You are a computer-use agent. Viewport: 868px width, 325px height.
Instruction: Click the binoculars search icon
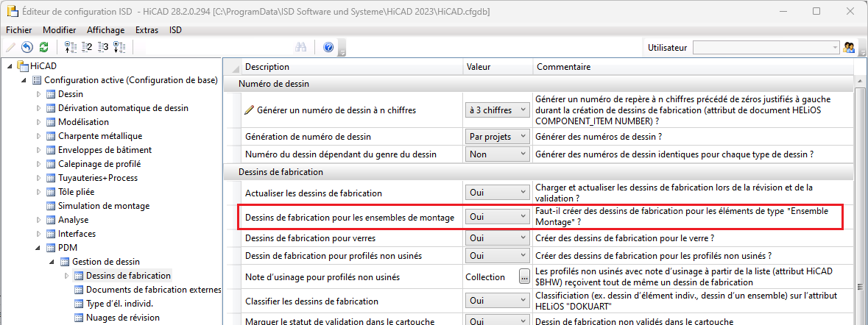point(300,47)
